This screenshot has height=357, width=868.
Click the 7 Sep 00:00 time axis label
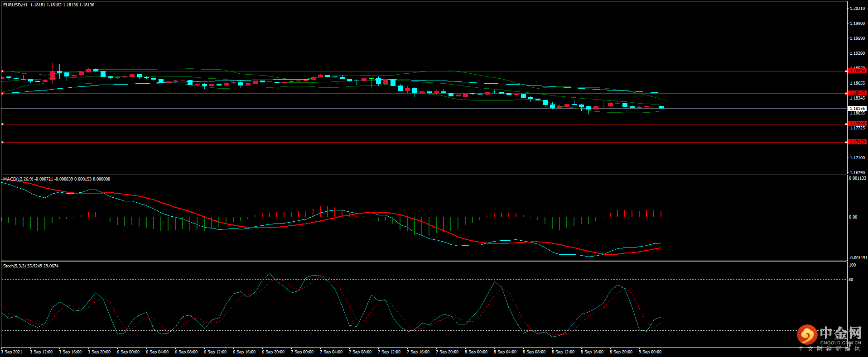pos(302,352)
